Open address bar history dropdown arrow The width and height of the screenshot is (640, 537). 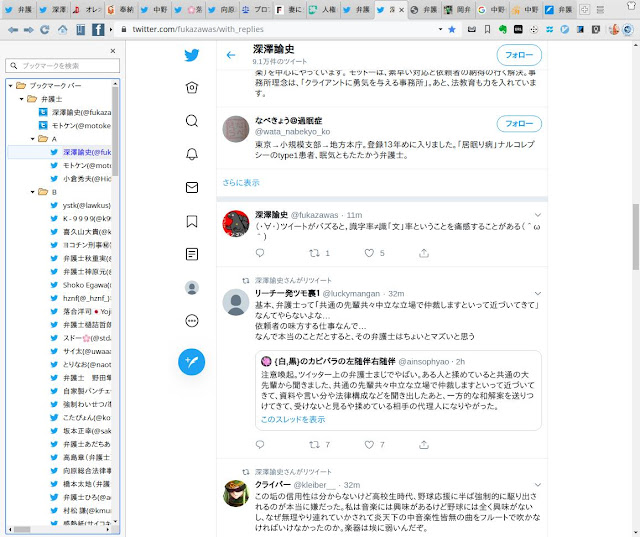click(440, 29)
